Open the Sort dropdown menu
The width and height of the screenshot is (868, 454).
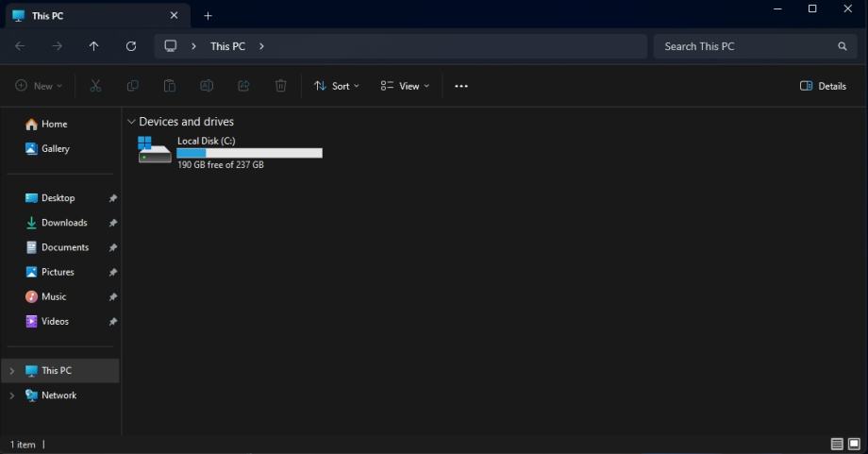[337, 86]
